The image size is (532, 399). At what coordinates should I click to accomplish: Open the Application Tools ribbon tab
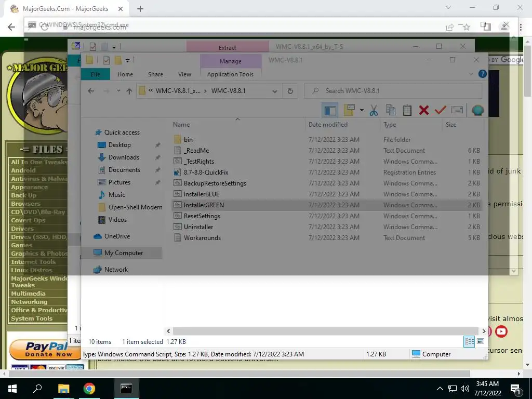point(230,74)
